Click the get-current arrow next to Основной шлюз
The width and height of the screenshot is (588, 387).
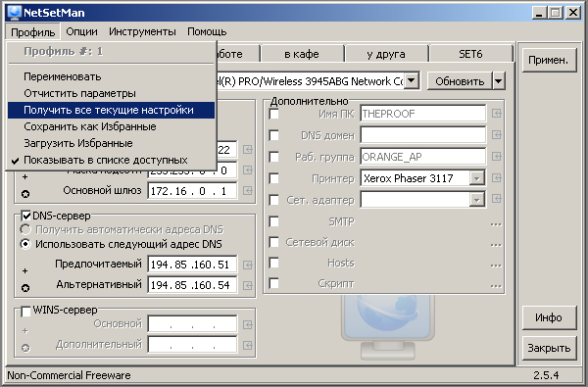(248, 191)
